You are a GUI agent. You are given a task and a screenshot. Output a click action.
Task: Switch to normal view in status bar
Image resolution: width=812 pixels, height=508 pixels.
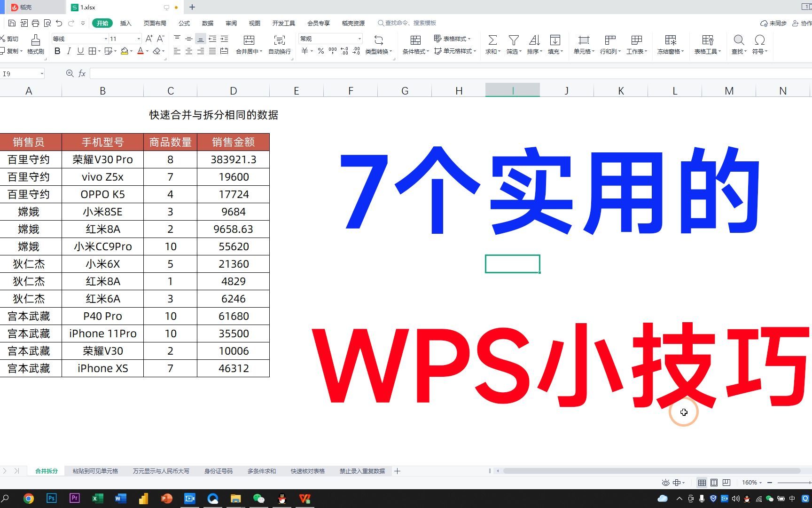click(702, 483)
